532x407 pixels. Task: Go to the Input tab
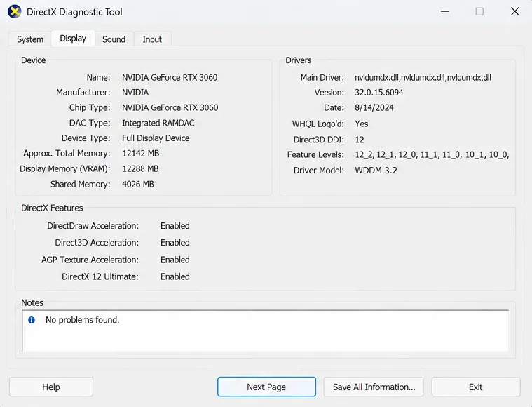point(152,39)
